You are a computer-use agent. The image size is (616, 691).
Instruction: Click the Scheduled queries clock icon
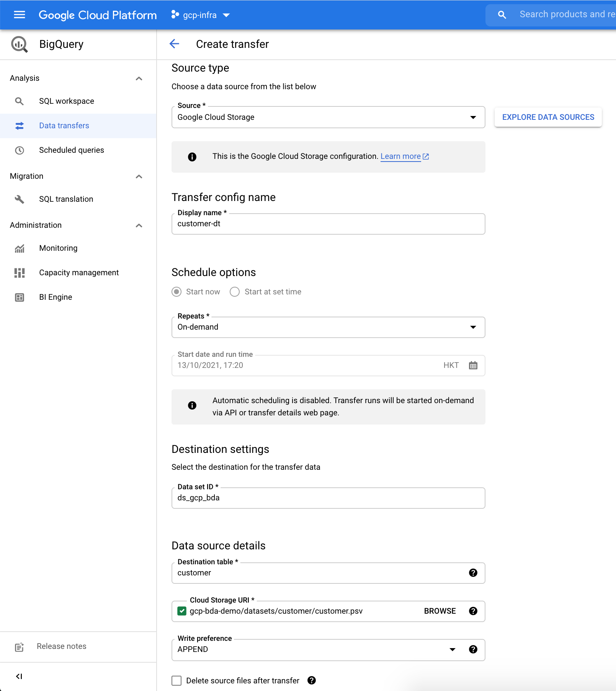19,150
